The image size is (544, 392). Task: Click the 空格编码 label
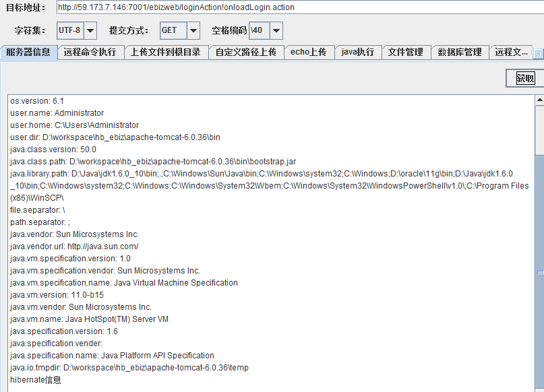pos(229,30)
